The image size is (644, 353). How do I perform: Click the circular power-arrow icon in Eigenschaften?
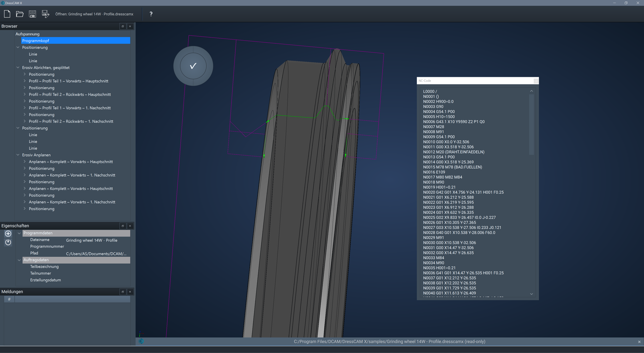pyautogui.click(x=8, y=242)
